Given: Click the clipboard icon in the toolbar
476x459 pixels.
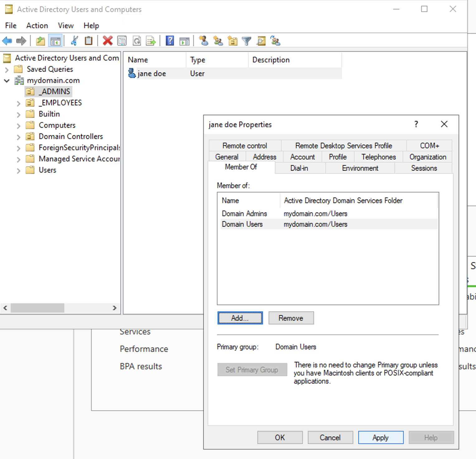Looking at the screenshot, I should tap(88, 41).
